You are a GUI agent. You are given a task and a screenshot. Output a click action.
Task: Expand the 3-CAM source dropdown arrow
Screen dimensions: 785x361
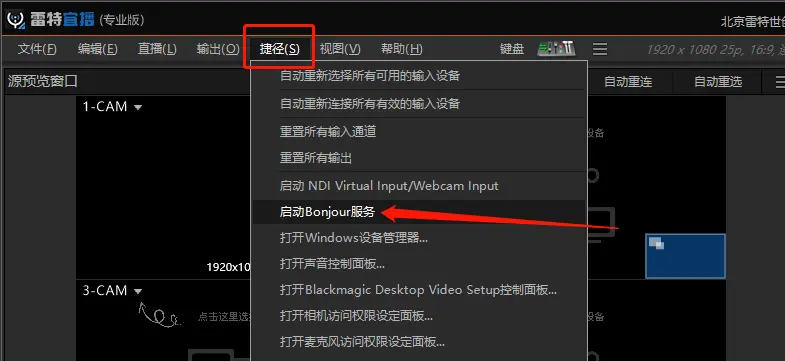coord(138,291)
